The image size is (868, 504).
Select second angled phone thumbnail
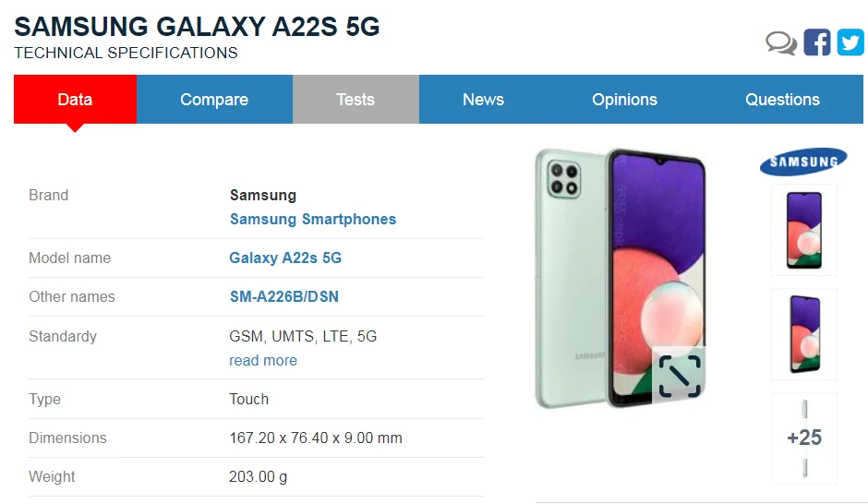pyautogui.click(x=804, y=334)
